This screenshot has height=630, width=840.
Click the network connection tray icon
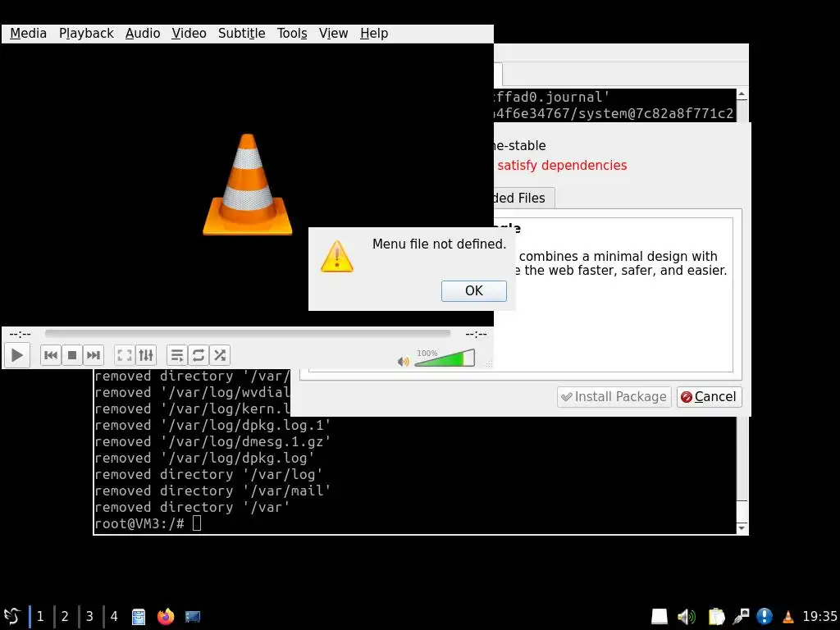pos(741,617)
